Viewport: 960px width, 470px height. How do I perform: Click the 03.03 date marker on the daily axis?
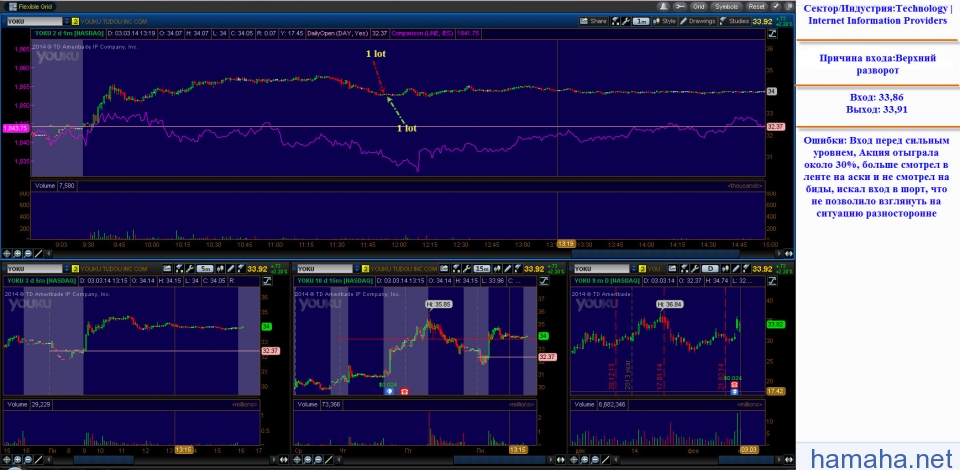click(749, 450)
